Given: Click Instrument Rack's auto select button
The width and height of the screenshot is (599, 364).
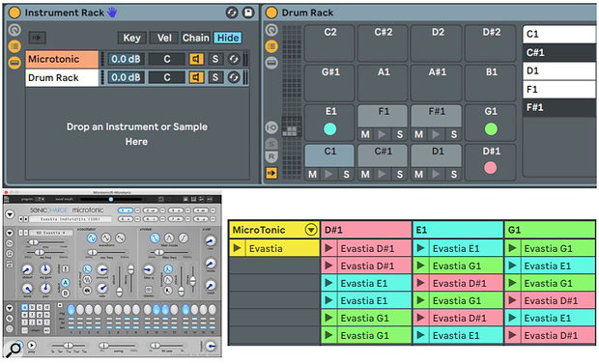Looking at the screenshot, I should pyautogui.click(x=38, y=38).
